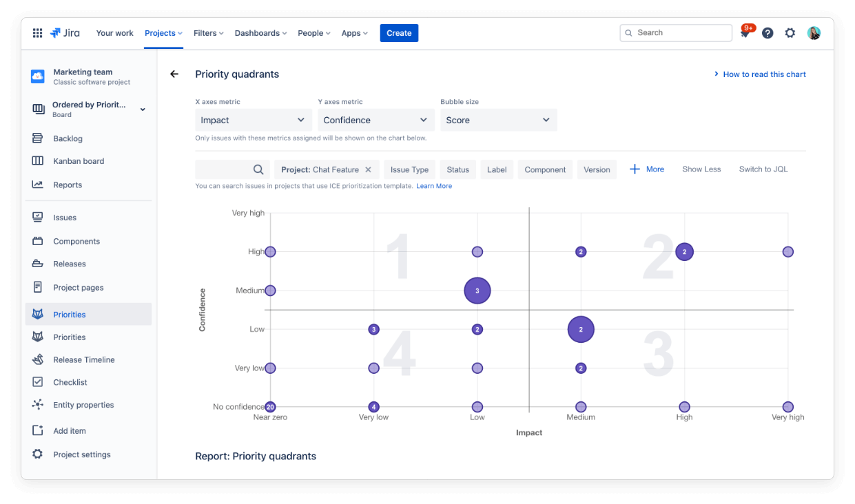Screen dimensions: 855x504
Task: Open the help question mark icon
Action: (x=768, y=33)
